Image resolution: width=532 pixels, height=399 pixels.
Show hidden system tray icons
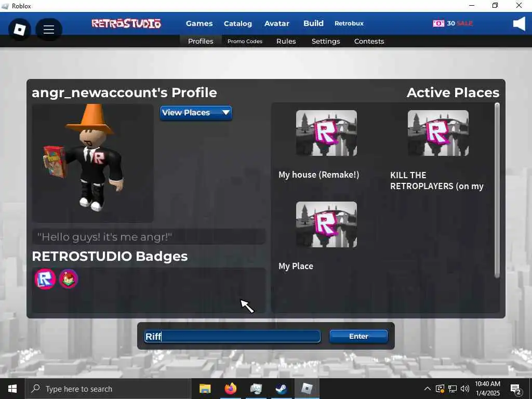[x=428, y=389]
